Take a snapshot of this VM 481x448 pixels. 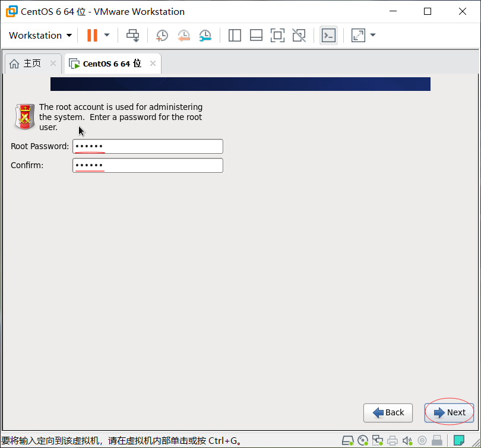click(x=162, y=35)
